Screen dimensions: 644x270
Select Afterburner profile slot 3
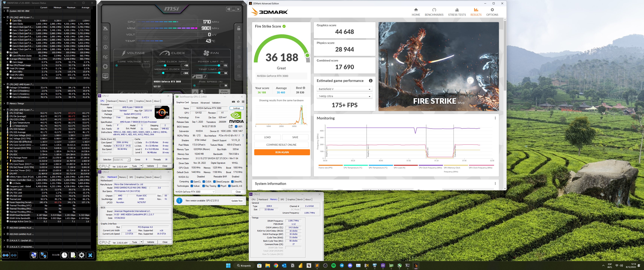tap(239, 57)
